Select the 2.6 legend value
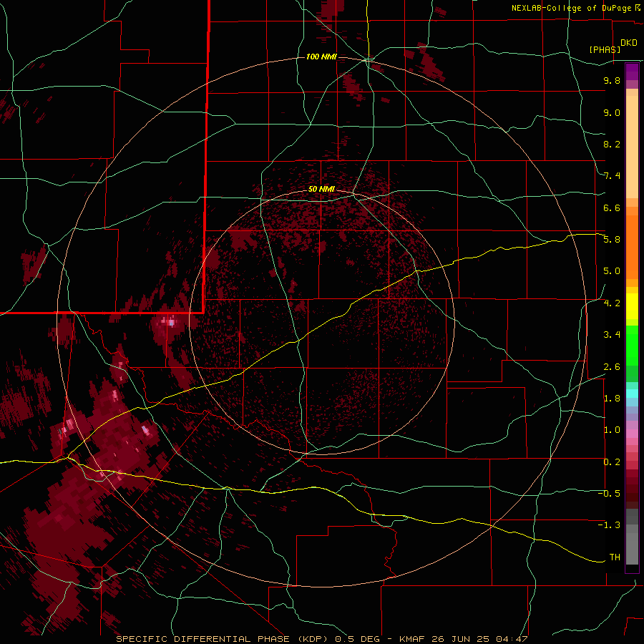This screenshot has height=644, width=644. 612,367
